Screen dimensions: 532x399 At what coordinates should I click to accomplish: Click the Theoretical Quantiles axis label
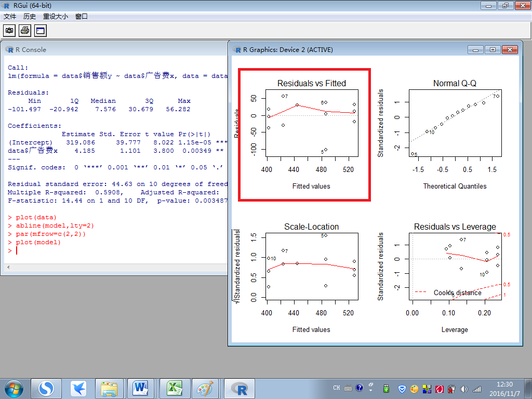(455, 187)
